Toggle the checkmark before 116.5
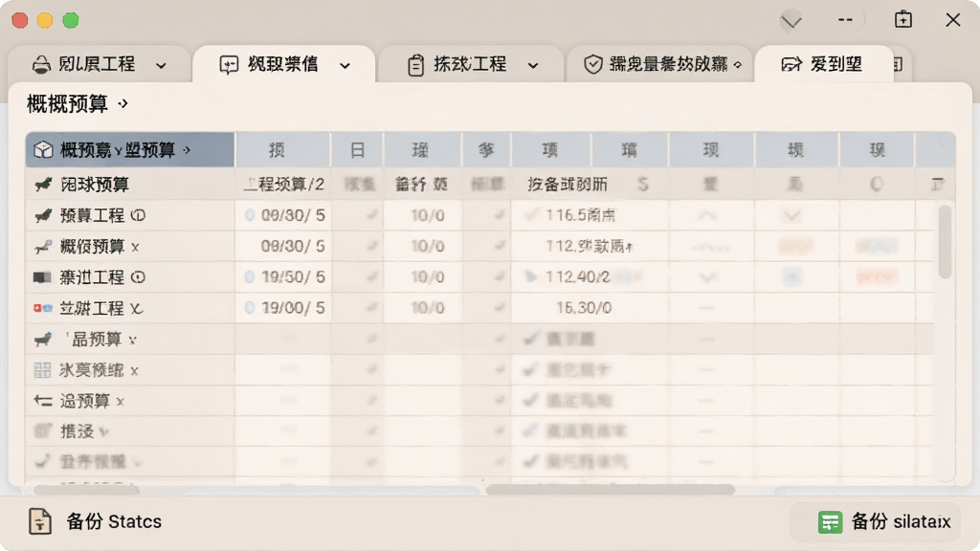 (x=532, y=215)
